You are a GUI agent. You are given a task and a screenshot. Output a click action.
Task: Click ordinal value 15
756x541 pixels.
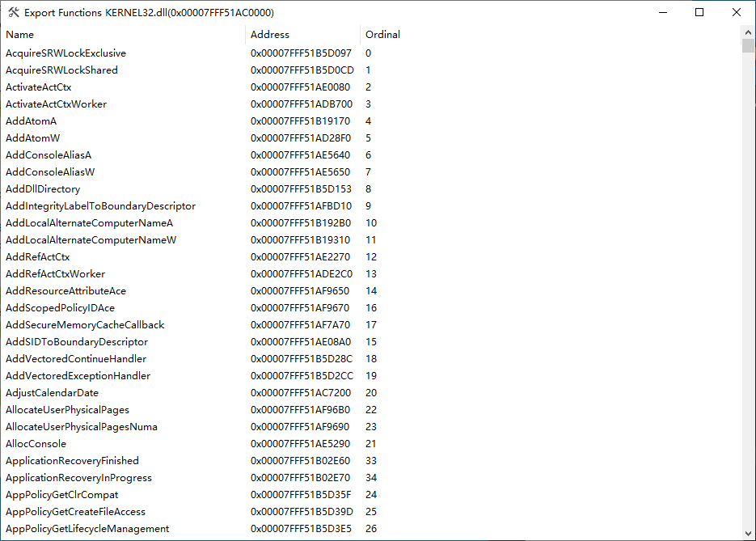point(371,342)
